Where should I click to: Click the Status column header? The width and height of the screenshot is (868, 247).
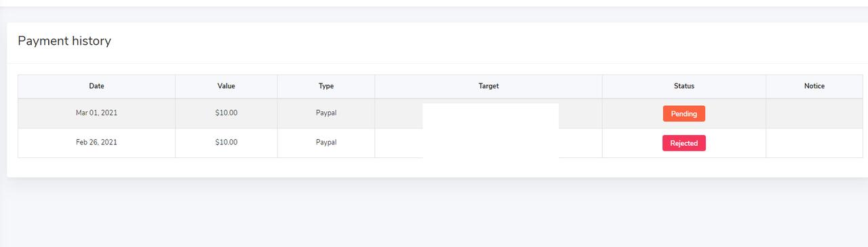[x=684, y=86]
